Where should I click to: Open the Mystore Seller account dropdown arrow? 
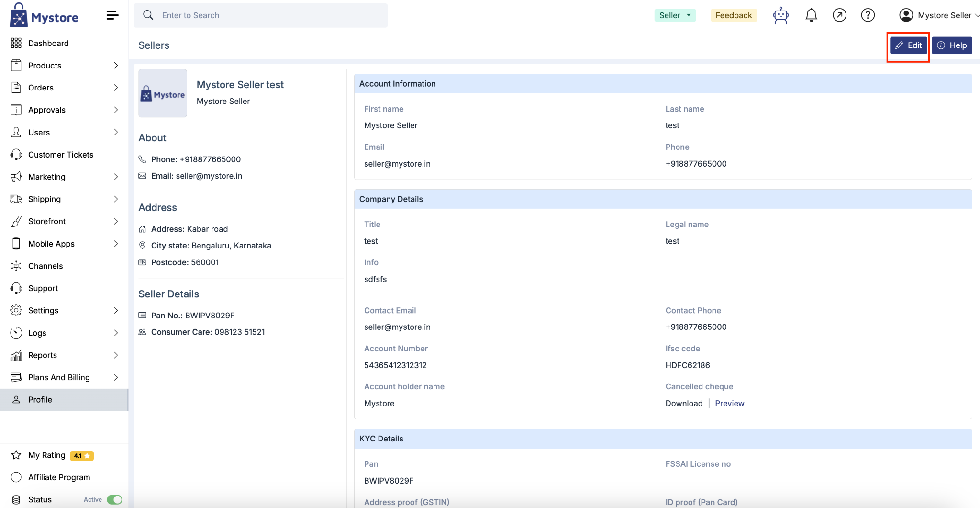[977, 15]
